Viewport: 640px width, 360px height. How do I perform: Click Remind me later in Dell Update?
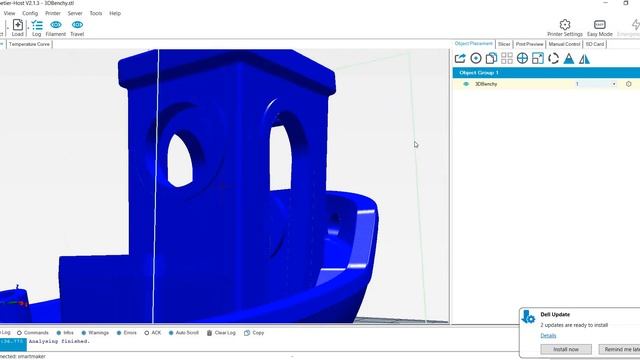coord(619,349)
